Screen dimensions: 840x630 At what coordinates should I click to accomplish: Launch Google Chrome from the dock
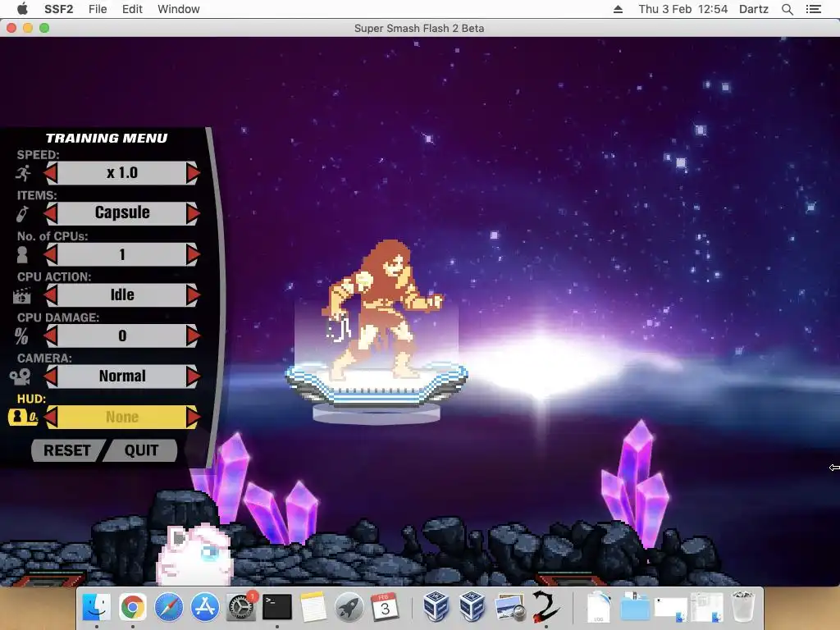click(x=133, y=607)
